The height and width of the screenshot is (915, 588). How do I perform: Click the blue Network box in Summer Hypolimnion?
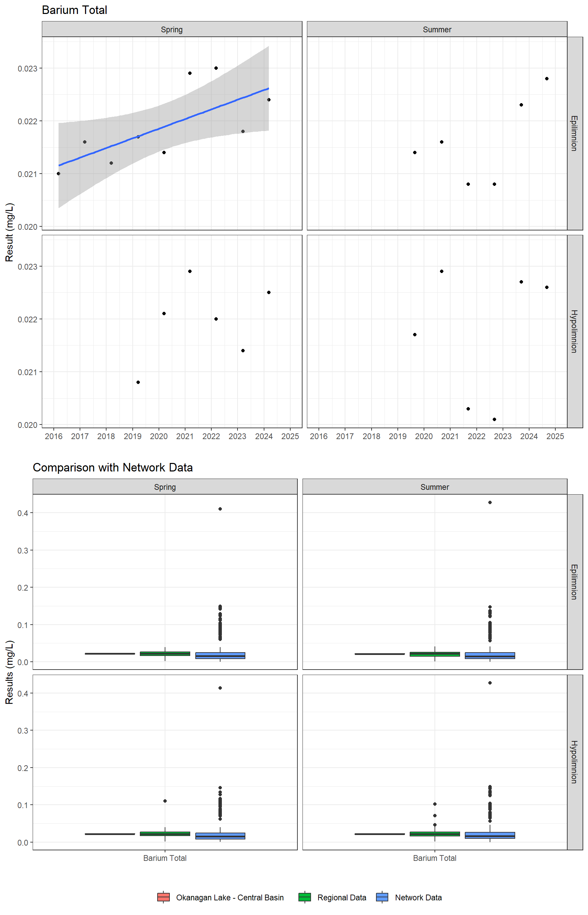490,835
